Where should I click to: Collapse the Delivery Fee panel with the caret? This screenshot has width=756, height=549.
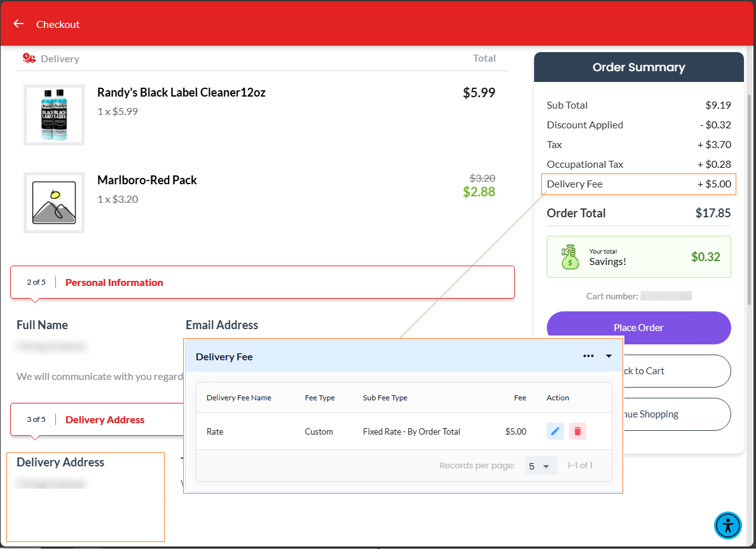click(x=608, y=356)
